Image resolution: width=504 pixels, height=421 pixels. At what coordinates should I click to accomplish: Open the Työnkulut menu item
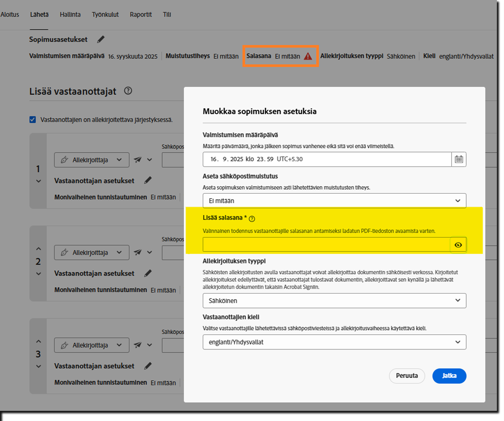pyautogui.click(x=105, y=15)
